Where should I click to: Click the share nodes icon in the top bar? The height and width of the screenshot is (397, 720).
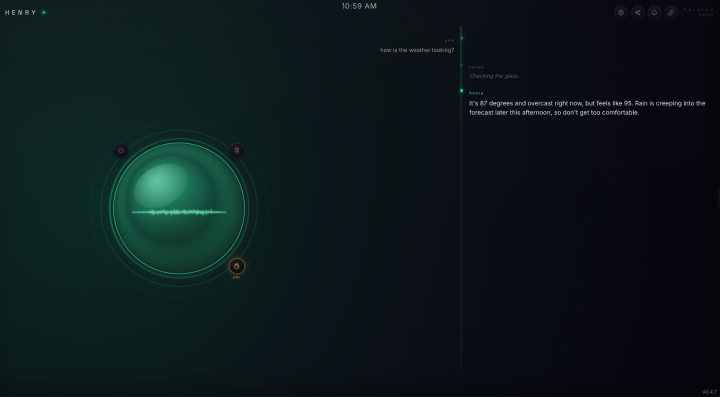[637, 12]
